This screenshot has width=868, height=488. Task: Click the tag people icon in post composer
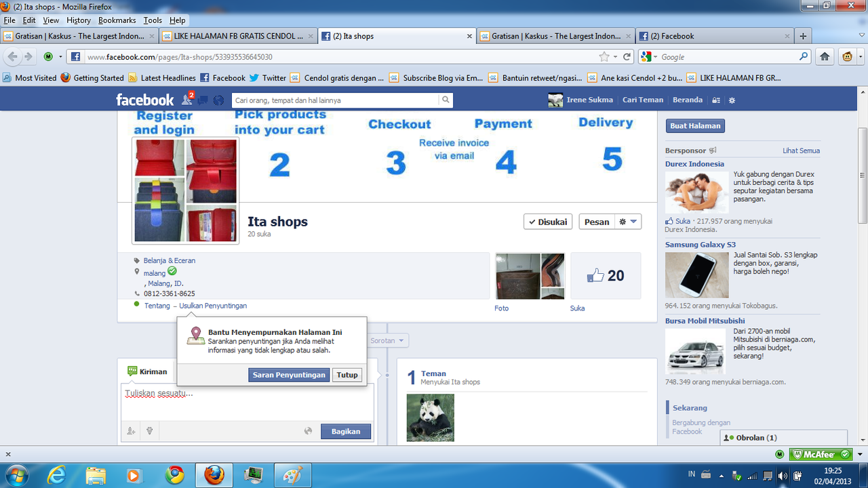131,431
